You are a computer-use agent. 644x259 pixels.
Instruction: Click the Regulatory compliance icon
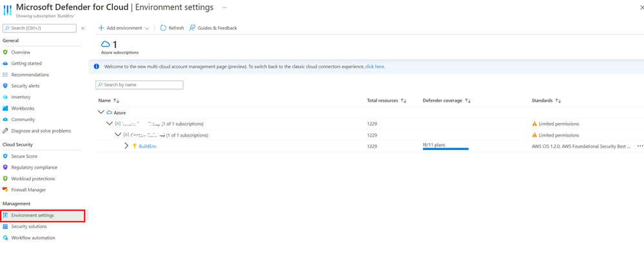click(x=5, y=168)
